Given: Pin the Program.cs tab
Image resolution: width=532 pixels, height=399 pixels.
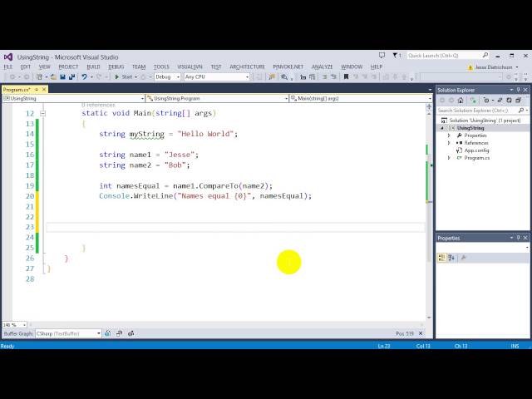Looking at the screenshot, I should tap(37, 90).
